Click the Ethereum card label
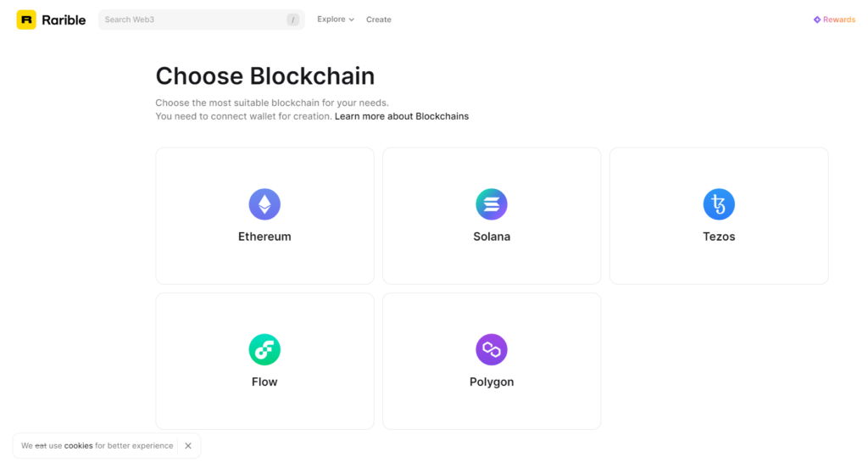Image resolution: width=868 pixels, height=468 pixels. click(x=264, y=237)
